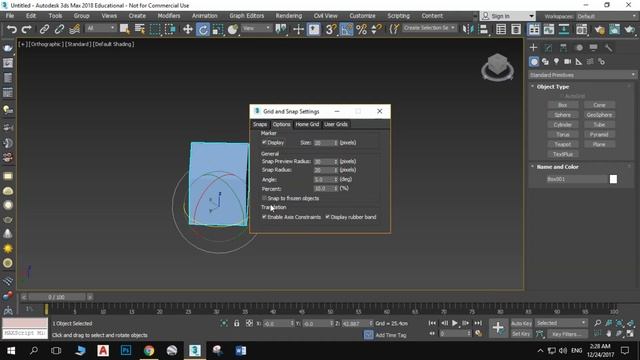The width and height of the screenshot is (640, 360).
Task: Click the Sphere primitive button
Action: pyautogui.click(x=562, y=115)
